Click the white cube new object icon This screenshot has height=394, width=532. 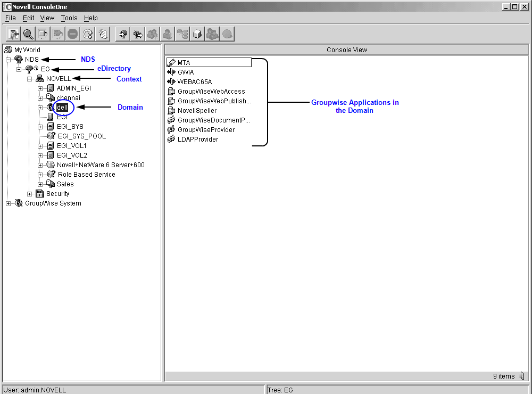[x=197, y=34]
